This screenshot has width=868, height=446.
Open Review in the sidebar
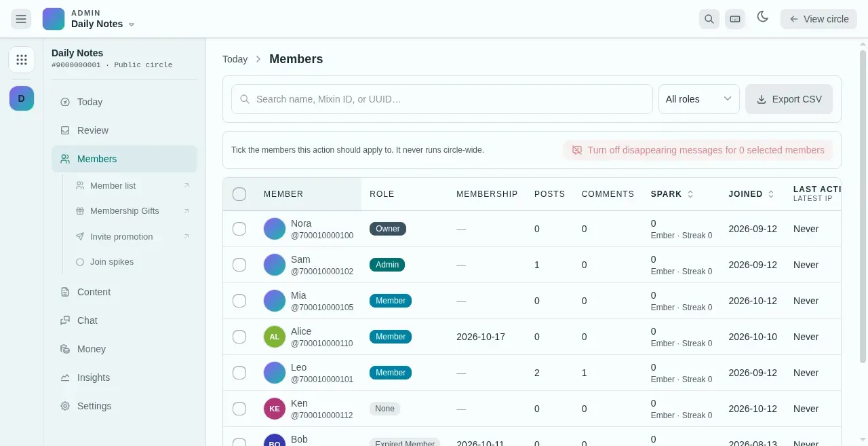tap(125, 130)
